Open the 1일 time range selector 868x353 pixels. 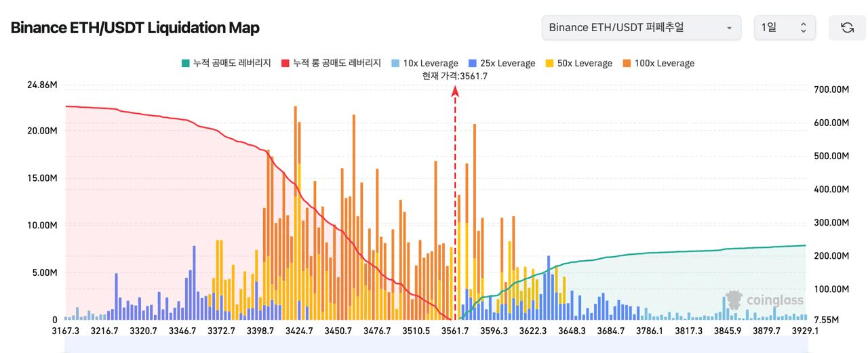pyautogui.click(x=785, y=28)
